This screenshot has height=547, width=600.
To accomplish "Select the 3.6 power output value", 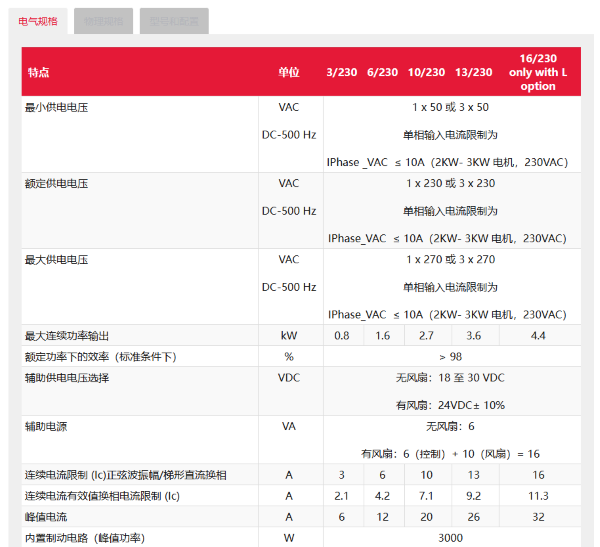I will pos(474,336).
